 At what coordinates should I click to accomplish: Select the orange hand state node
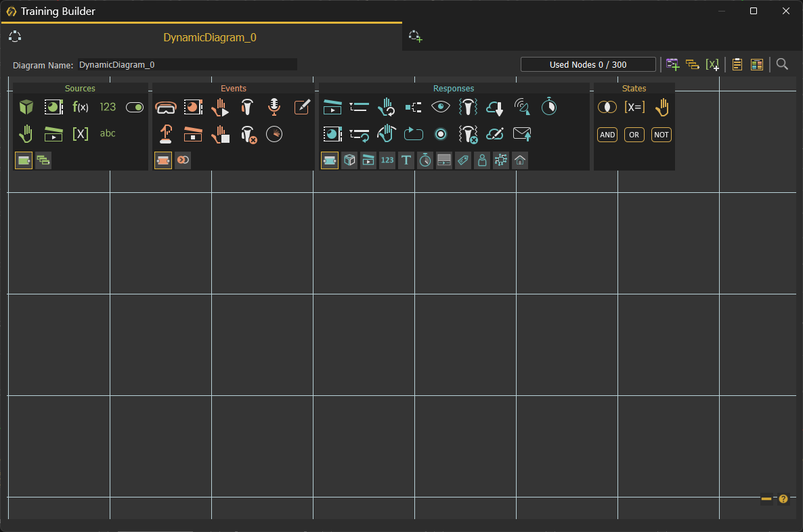(661, 107)
